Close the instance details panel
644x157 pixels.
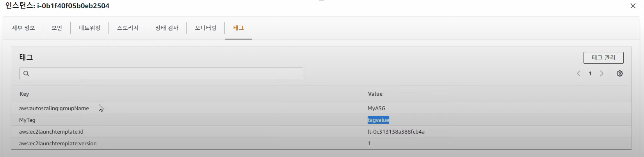[633, 6]
